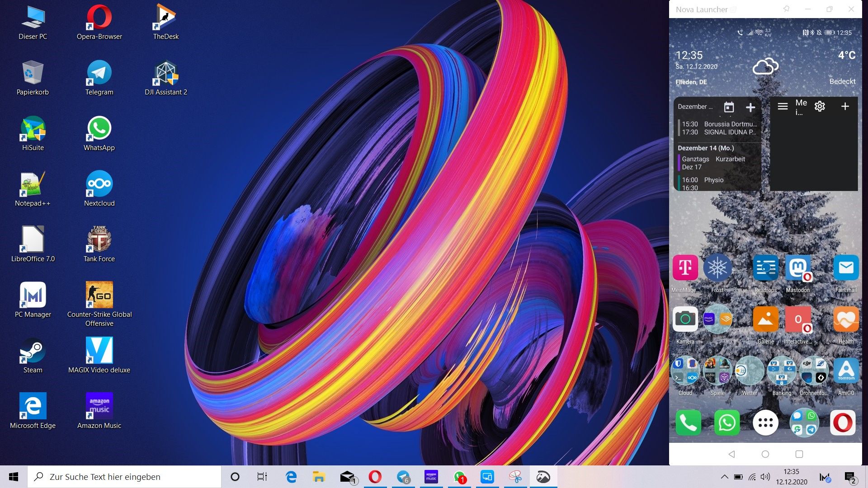
Task: Open the messenger folder in phone dock
Action: [804, 422]
